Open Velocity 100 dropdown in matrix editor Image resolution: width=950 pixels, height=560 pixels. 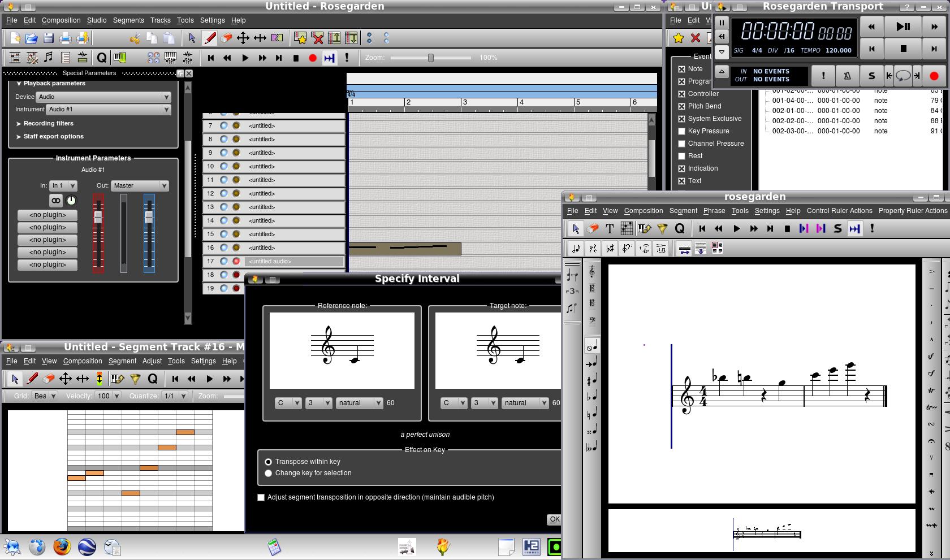click(108, 396)
